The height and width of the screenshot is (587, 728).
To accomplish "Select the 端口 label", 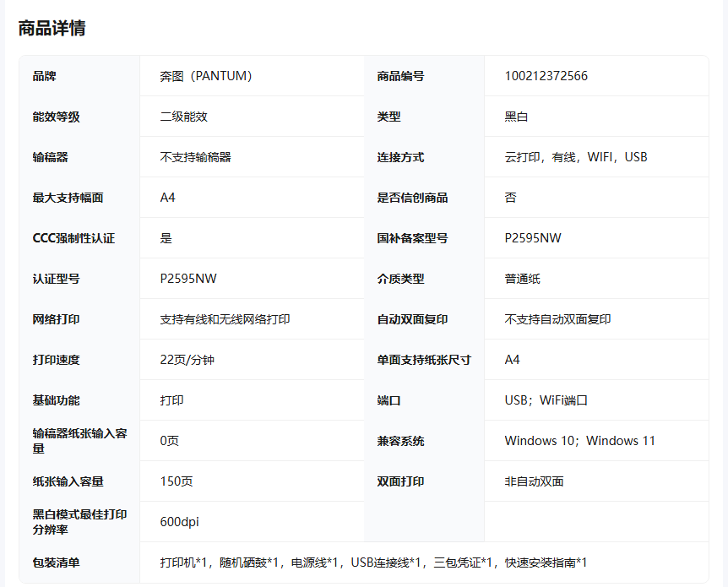I will tap(388, 400).
